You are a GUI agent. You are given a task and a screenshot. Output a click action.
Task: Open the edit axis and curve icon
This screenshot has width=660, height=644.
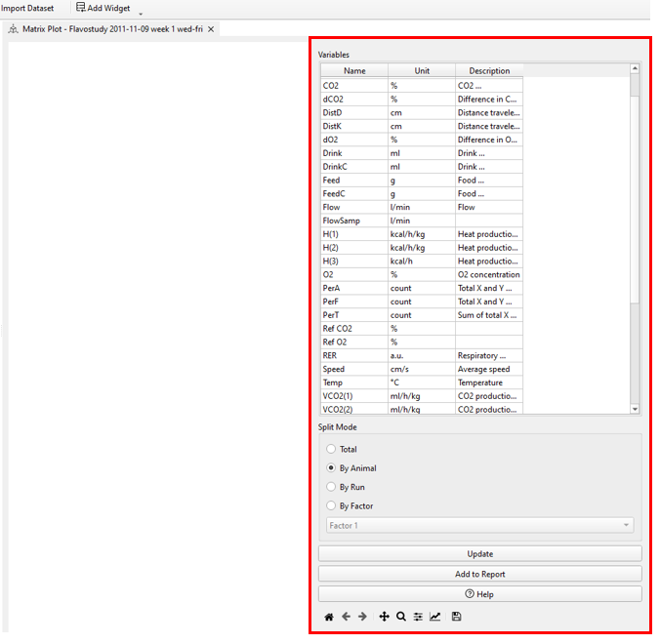(434, 617)
